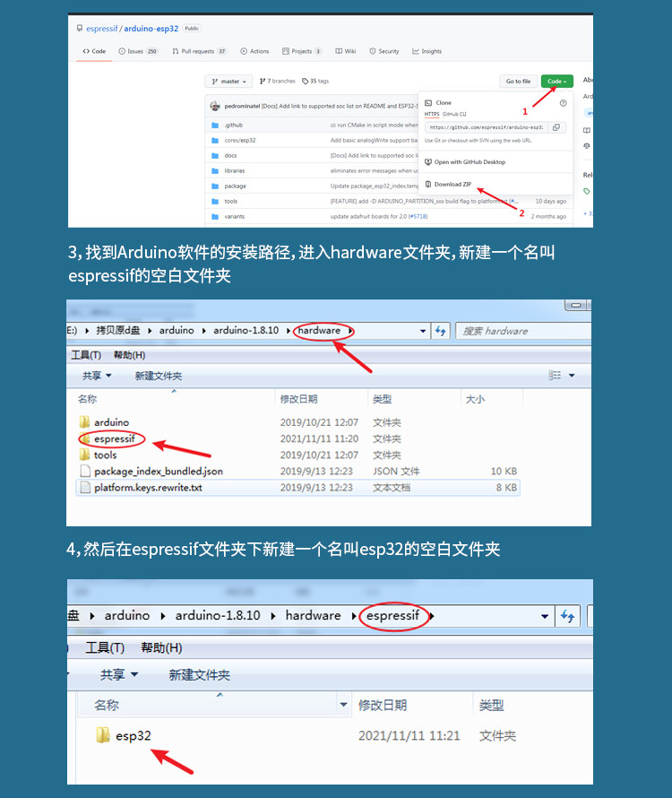Viewport: 672px width, 798px height.
Task: Open the clone help question icon
Action: pos(563,103)
